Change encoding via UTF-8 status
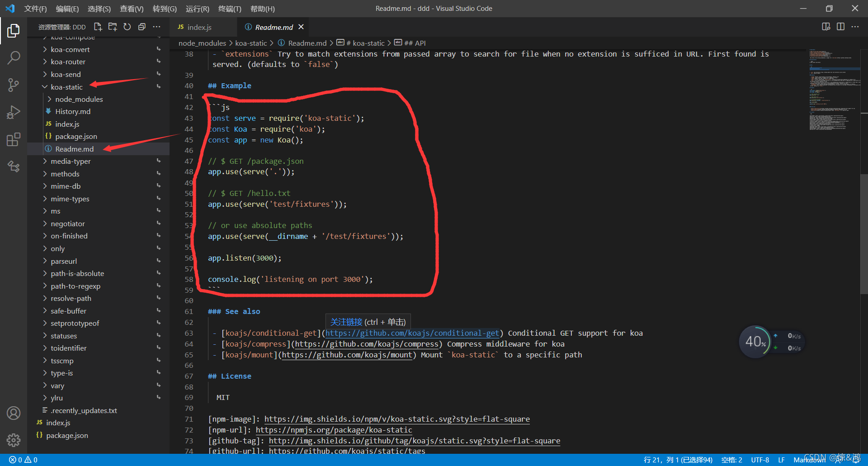 tap(760, 460)
